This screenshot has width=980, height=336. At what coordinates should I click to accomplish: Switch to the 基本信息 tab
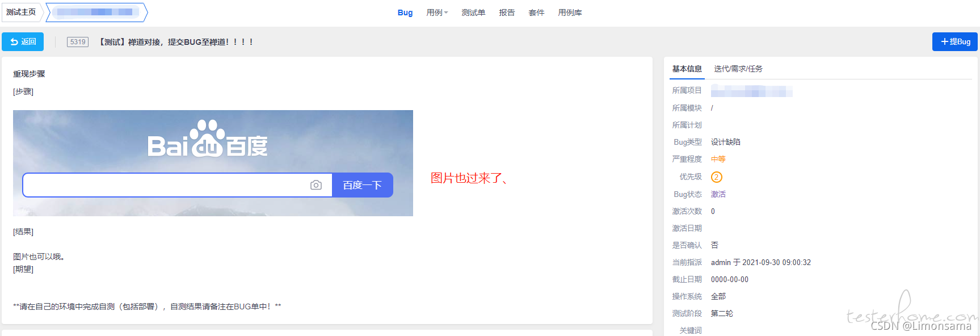click(687, 69)
